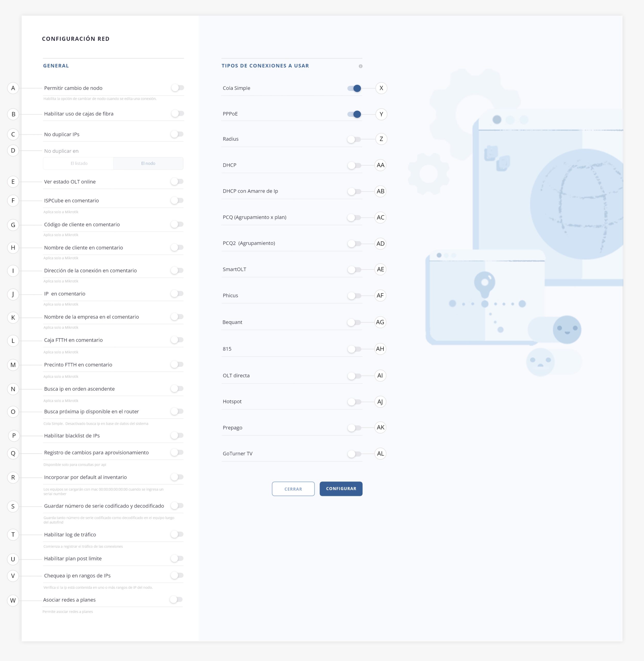Toggle Asociar redes a planes on
Screen dimensions: 644x661
pos(176,600)
